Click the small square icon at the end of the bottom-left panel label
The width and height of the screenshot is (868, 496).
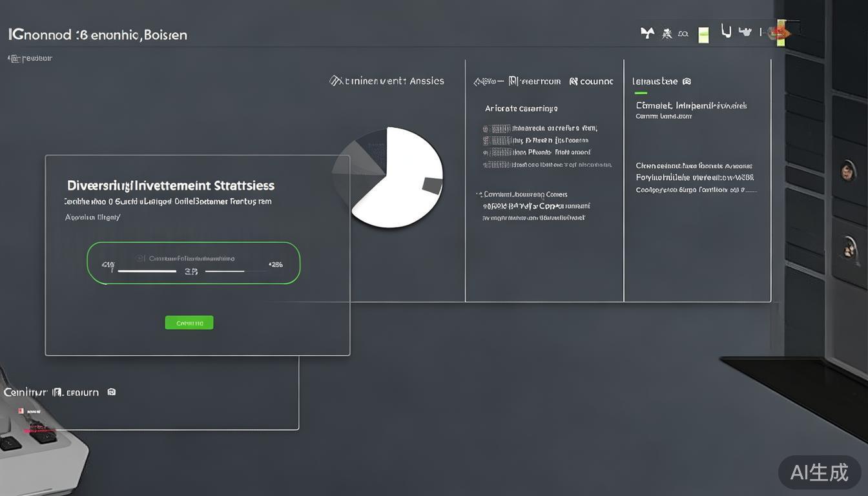pos(111,392)
